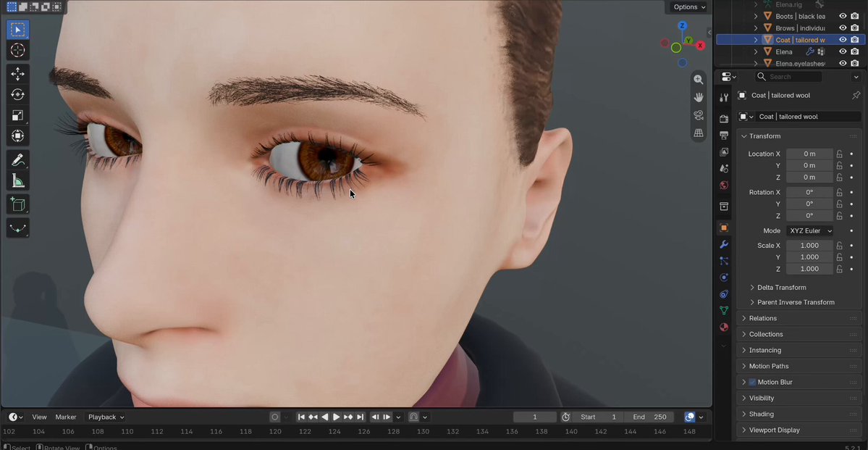The width and height of the screenshot is (868, 450).
Task: Click the viewport zoom magnifier gizmo
Action: tap(699, 80)
